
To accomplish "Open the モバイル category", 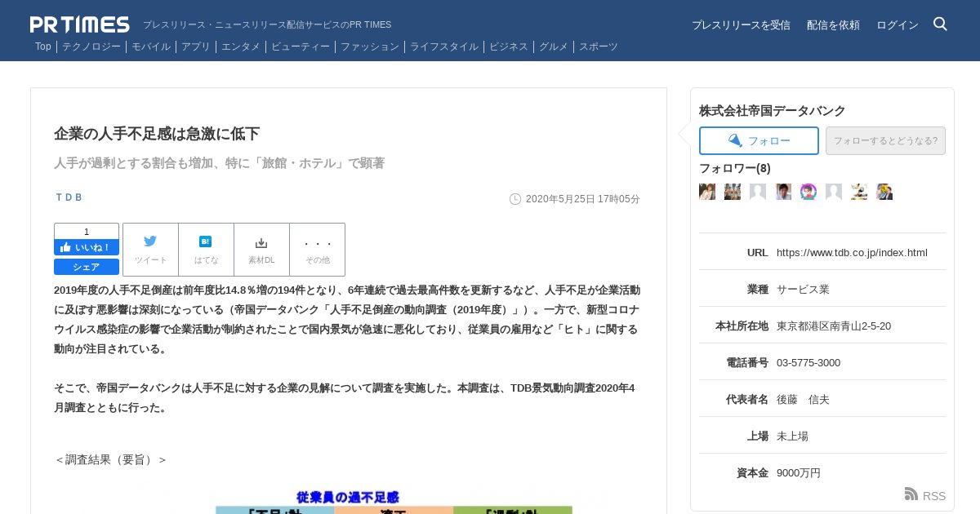I will coord(151,47).
